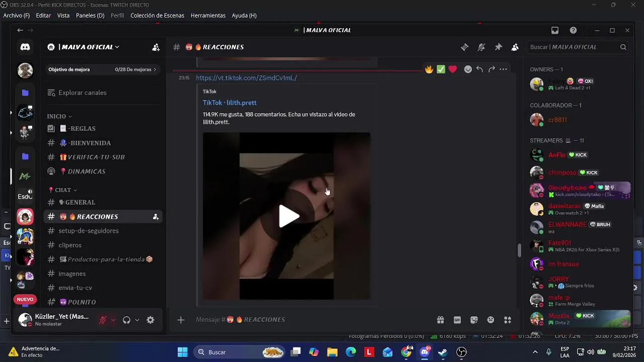Open the Ayuda menu in OBS
The image size is (644, 362).
click(244, 16)
